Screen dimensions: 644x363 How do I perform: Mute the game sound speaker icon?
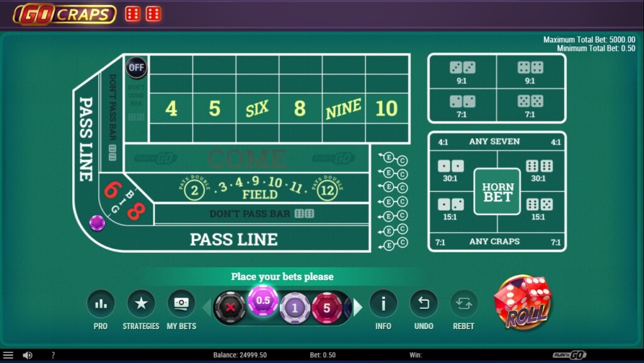[26, 354]
